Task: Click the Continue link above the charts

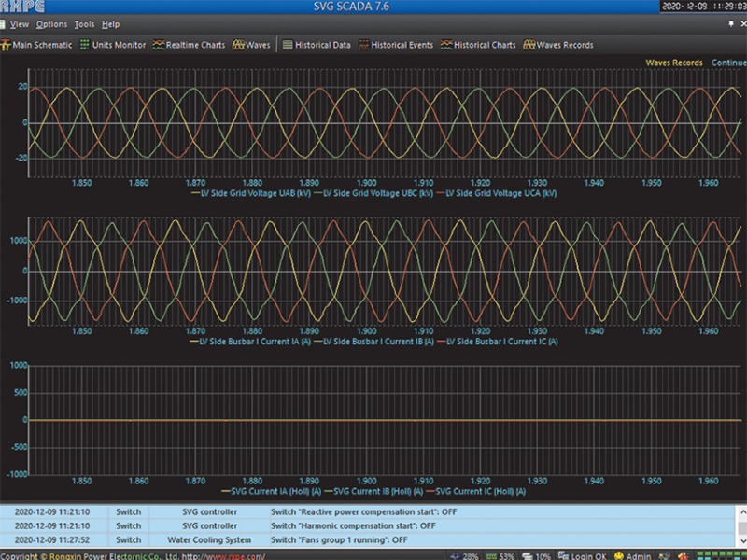Action: tap(728, 63)
